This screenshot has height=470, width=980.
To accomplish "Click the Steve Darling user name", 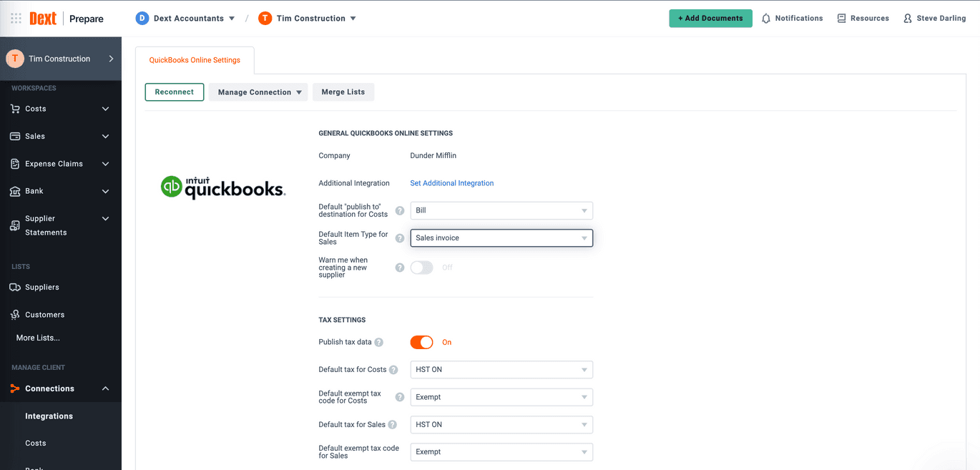I will point(941,19).
